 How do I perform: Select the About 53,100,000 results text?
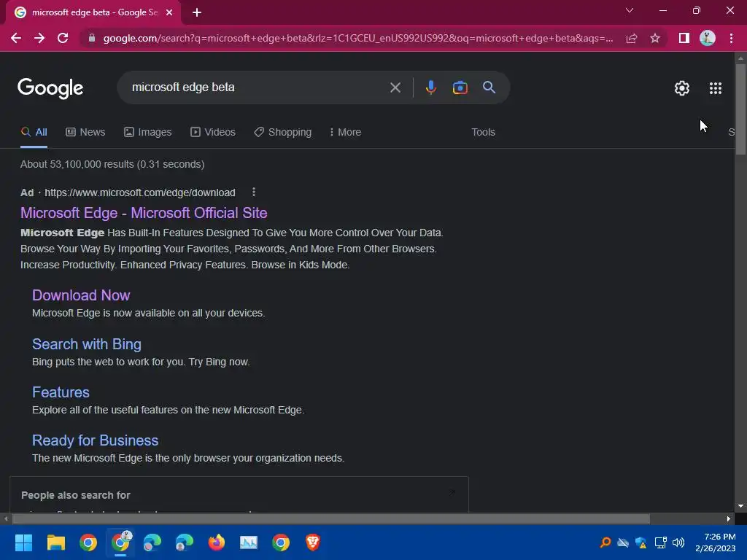[112, 164]
